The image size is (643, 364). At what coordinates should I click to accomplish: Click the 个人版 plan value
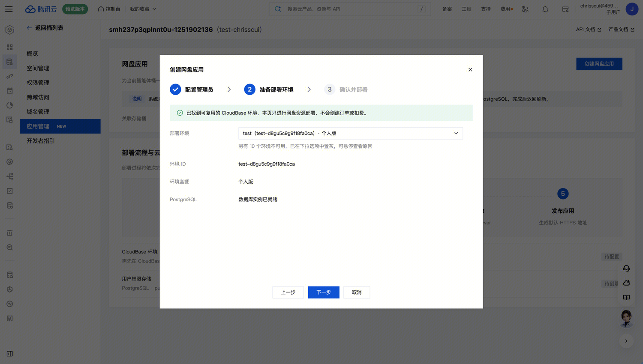point(246,182)
